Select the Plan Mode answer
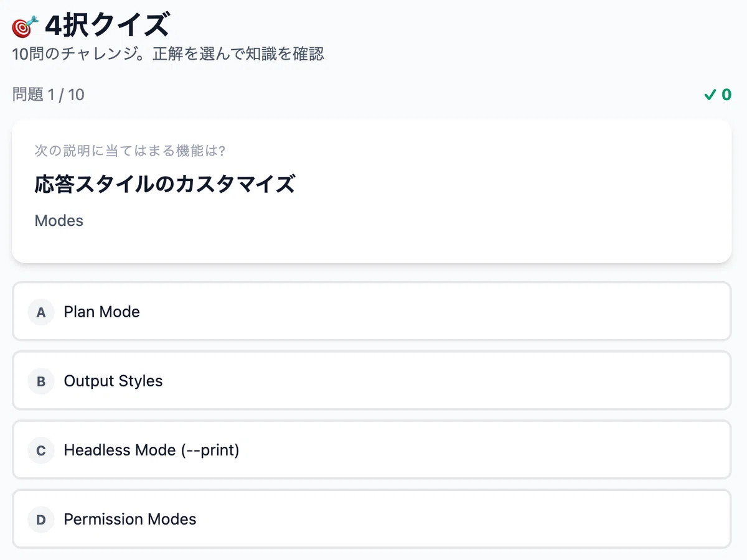The width and height of the screenshot is (747, 560). click(x=372, y=312)
